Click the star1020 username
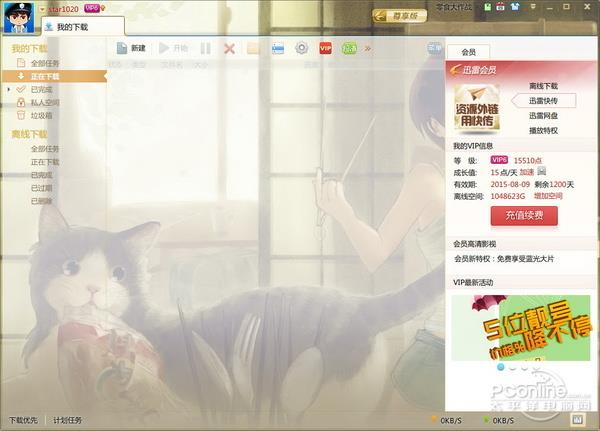 point(63,9)
